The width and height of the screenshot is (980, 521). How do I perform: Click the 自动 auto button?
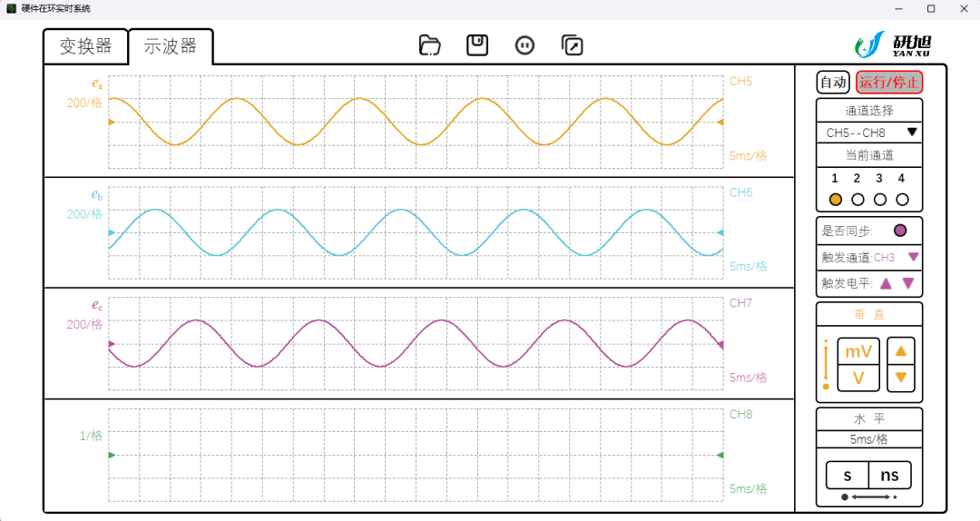coord(833,83)
